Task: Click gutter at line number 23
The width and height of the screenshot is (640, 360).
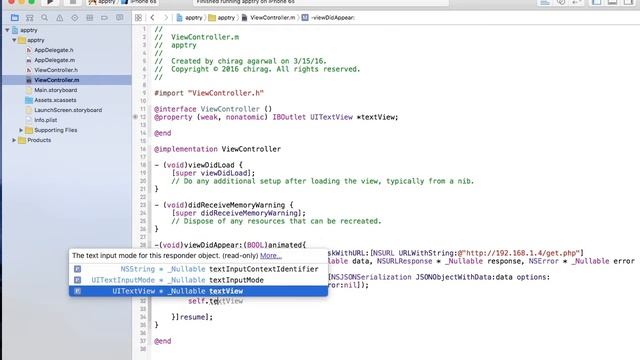Action: [x=143, y=205]
